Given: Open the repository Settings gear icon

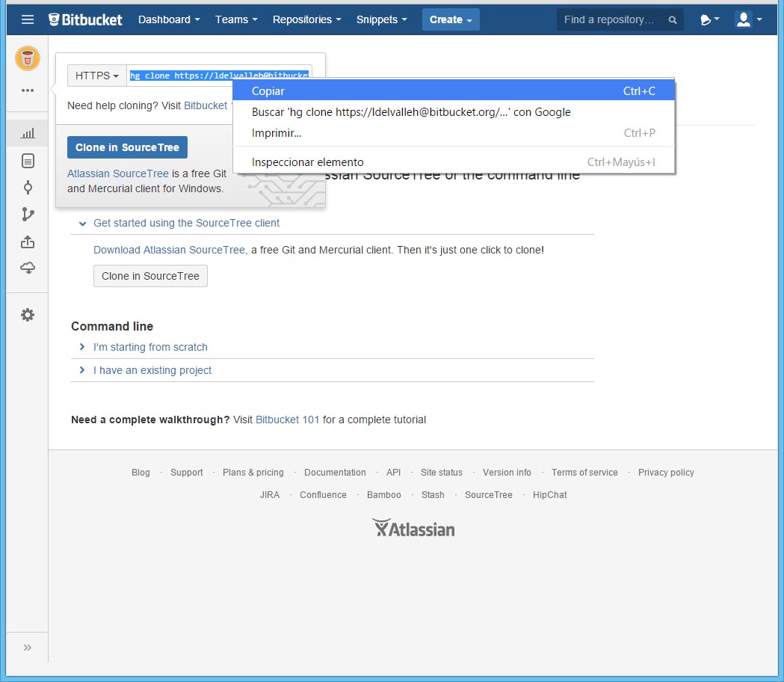Looking at the screenshot, I should pos(28,315).
